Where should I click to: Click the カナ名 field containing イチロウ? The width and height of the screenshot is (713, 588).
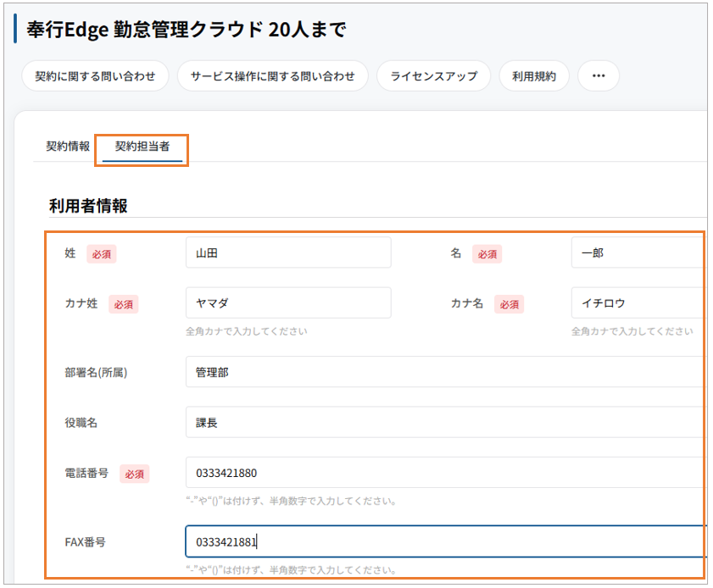(638, 303)
